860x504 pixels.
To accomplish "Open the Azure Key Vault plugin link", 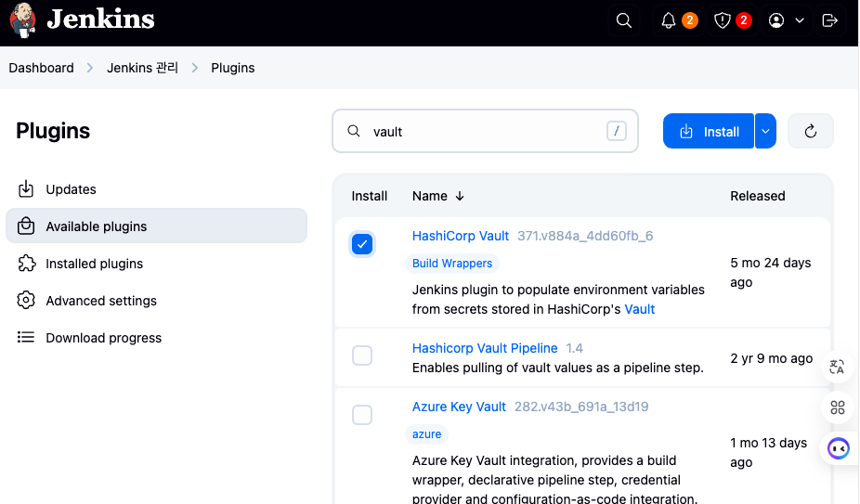I will click(x=459, y=407).
